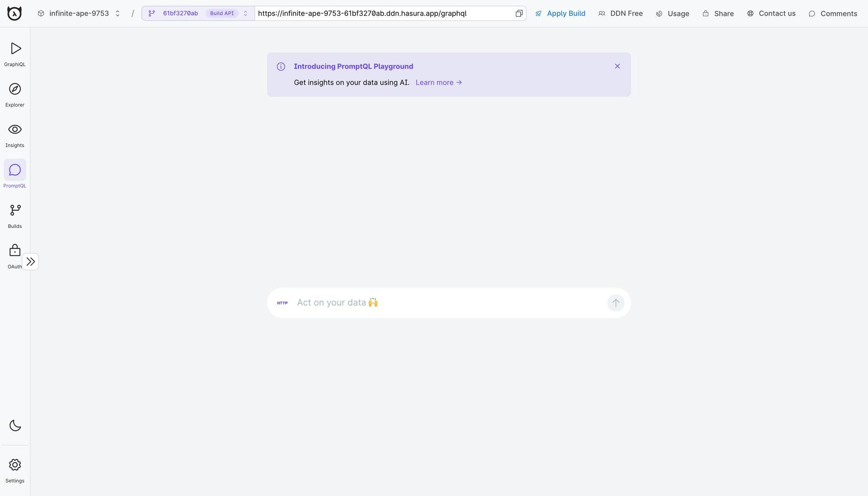
Task: Click Apply Build
Action: (x=560, y=14)
